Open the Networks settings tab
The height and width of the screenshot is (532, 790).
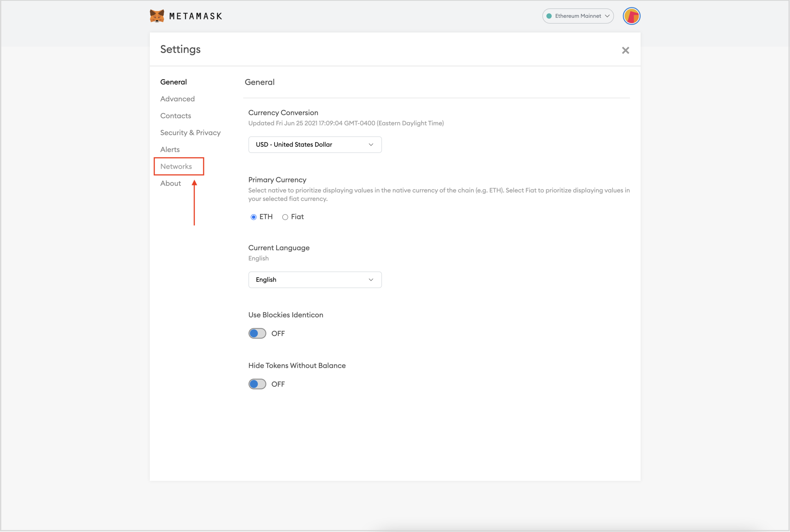point(176,166)
